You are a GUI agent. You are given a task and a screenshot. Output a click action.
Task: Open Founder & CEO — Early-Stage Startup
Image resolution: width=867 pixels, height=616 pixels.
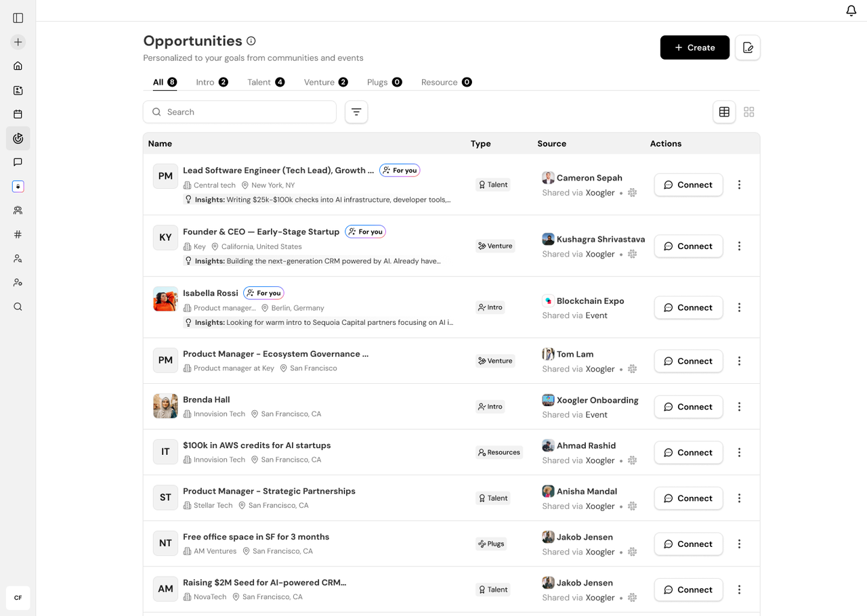point(261,232)
